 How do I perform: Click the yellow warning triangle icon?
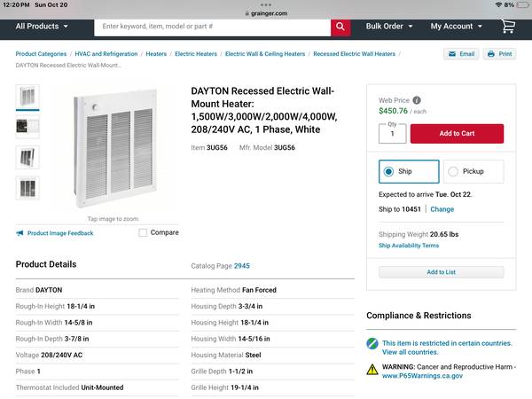pyautogui.click(x=372, y=369)
